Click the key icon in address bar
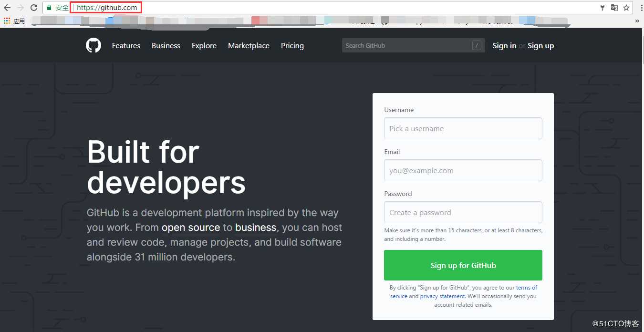Screen dimensions: 644x332 click(x=602, y=8)
